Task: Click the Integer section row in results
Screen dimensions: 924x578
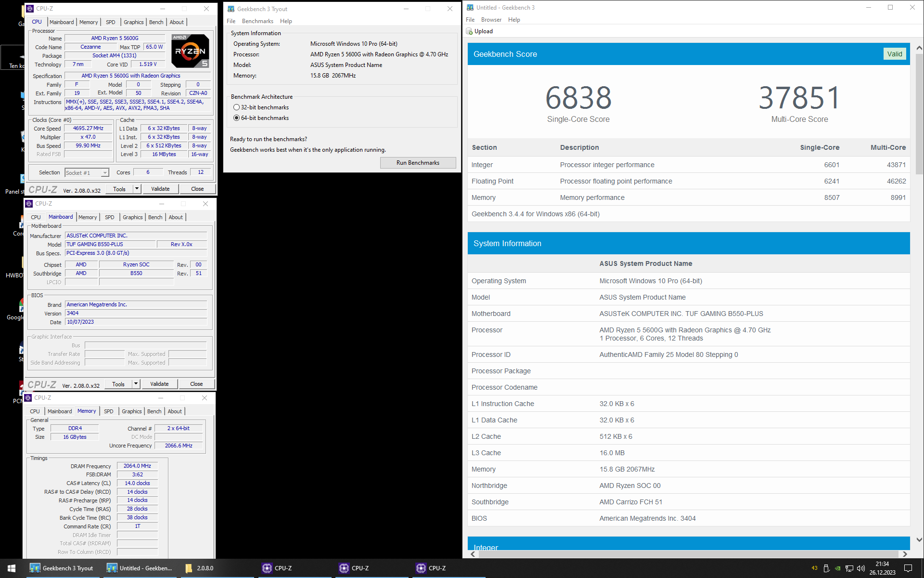Action: tap(689, 165)
